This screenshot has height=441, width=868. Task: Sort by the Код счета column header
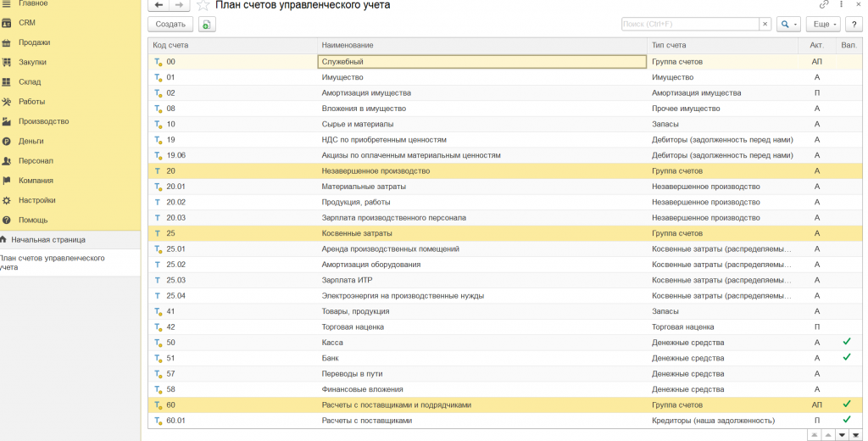tap(171, 46)
